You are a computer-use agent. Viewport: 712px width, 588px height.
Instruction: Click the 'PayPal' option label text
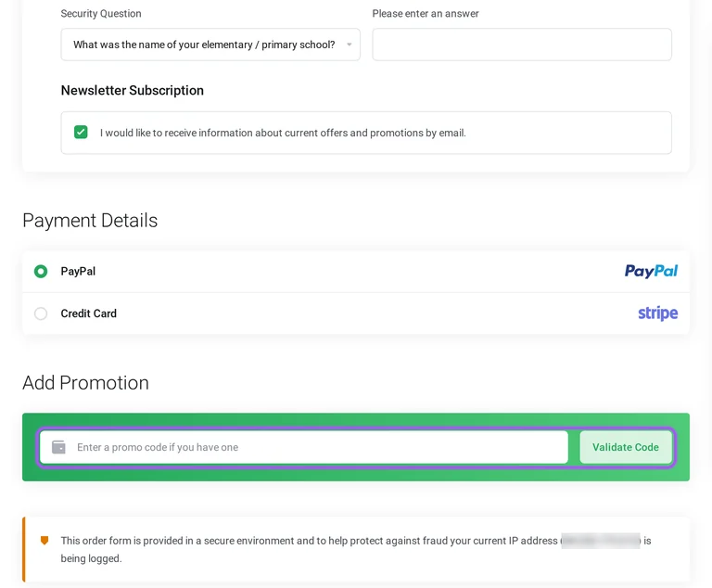[x=78, y=272]
